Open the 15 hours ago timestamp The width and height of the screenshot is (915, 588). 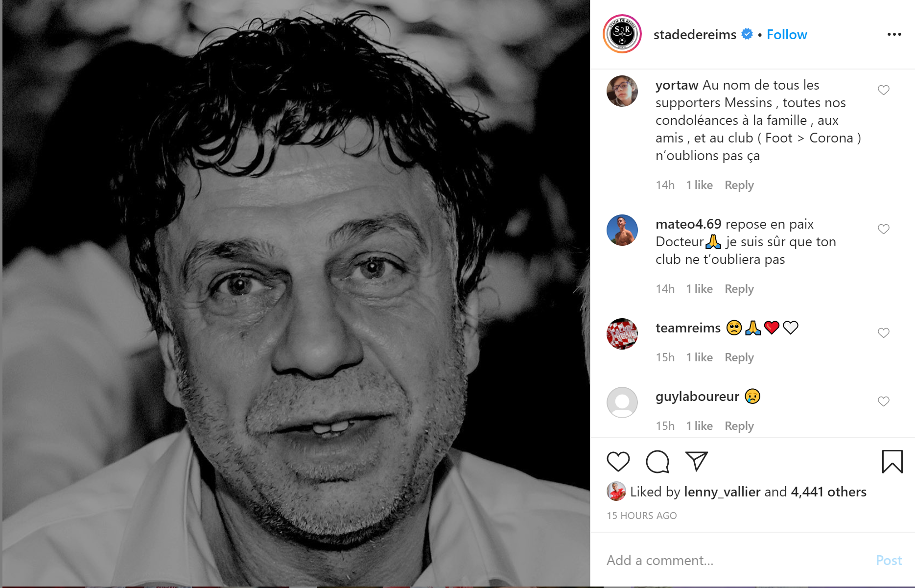click(641, 516)
